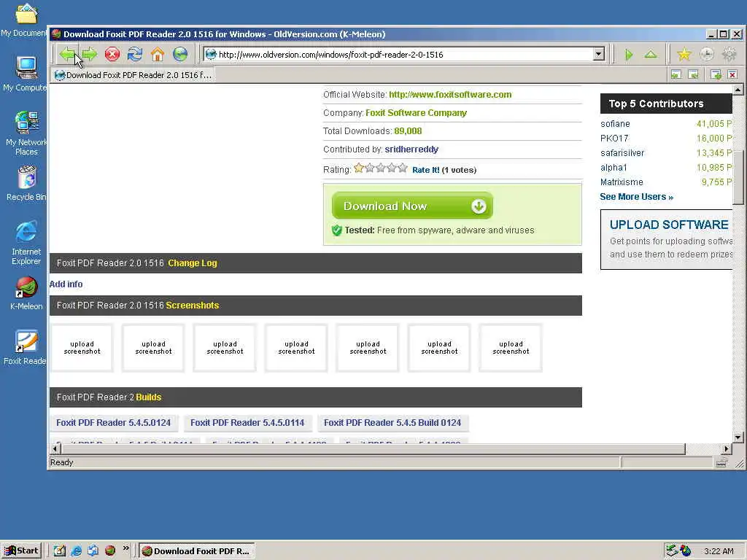The height and width of the screenshot is (560, 747).
Task: Click vertical scrollbar up arrow
Action: point(738,90)
